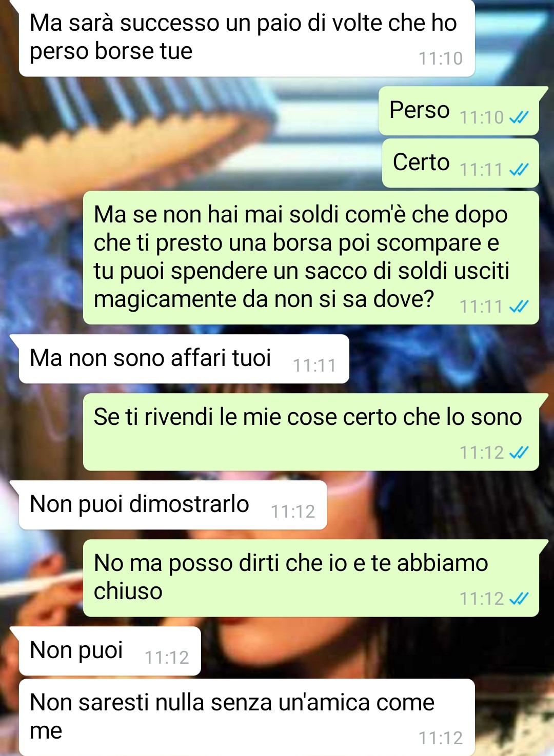Select the 'Non puoi dimostrarlo' message bubble
554x756 pixels.
point(173,505)
